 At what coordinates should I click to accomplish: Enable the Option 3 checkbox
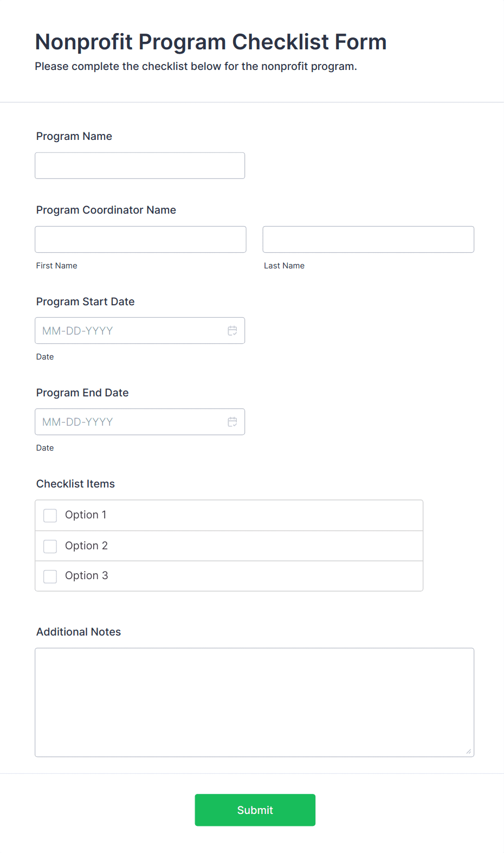click(50, 576)
